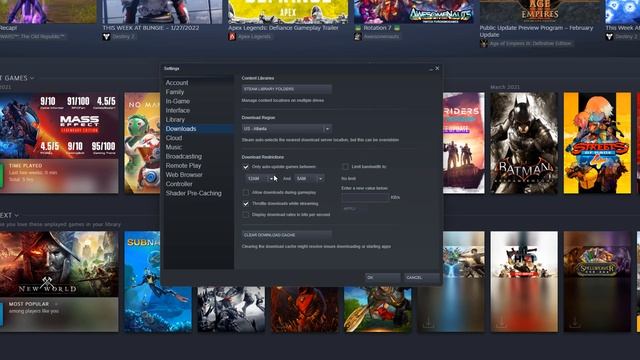The width and height of the screenshot is (640, 360).
Task: Click the Age of Empires II icon
Action: [484, 43]
